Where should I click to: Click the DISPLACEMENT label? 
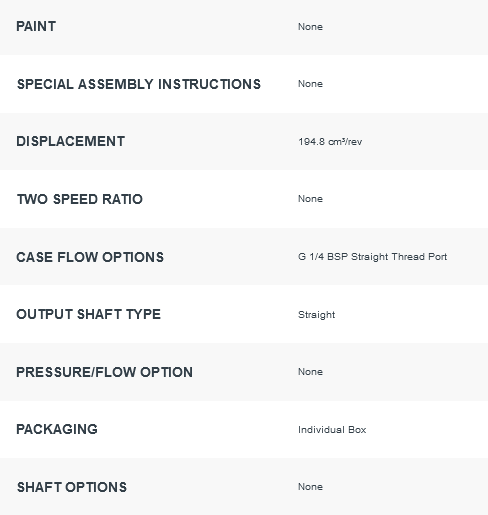[x=71, y=141]
